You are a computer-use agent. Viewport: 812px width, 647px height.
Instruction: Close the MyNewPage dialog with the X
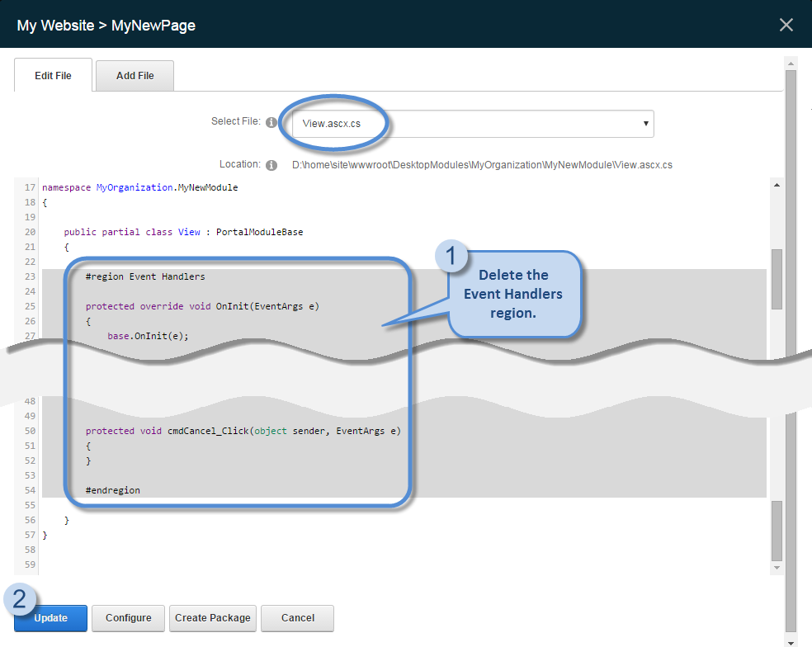(x=786, y=25)
